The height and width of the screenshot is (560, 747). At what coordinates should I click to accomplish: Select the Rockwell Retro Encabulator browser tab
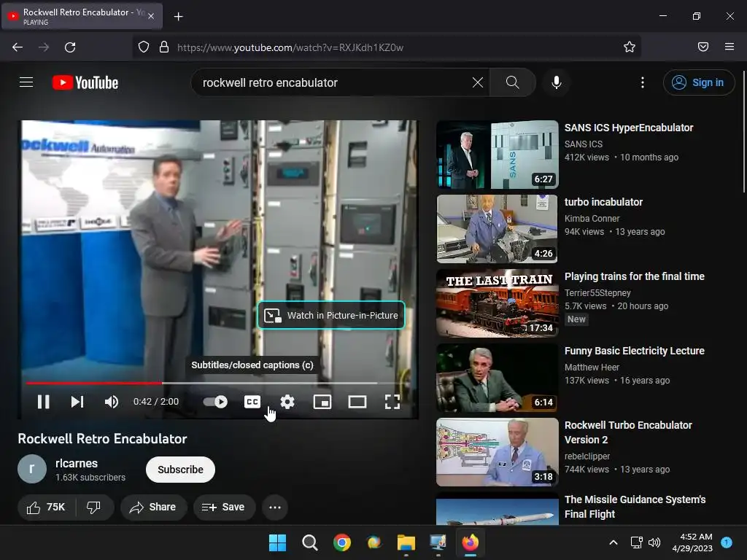pos(82,16)
